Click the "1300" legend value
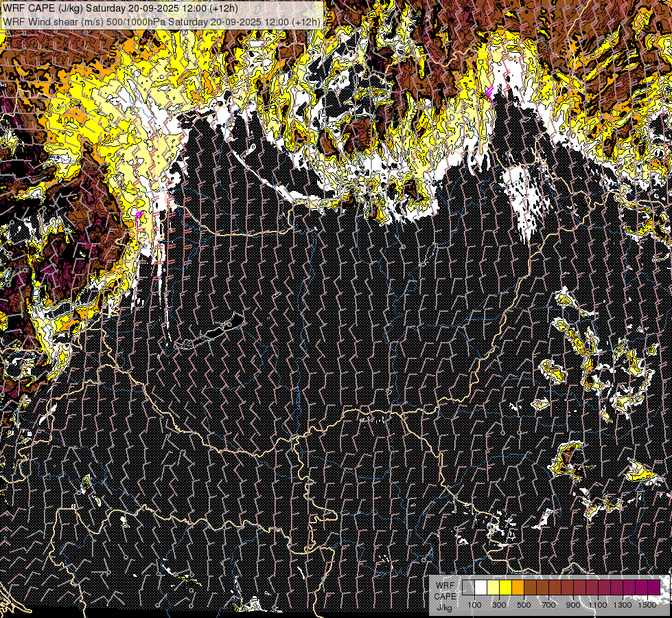 (623, 605)
